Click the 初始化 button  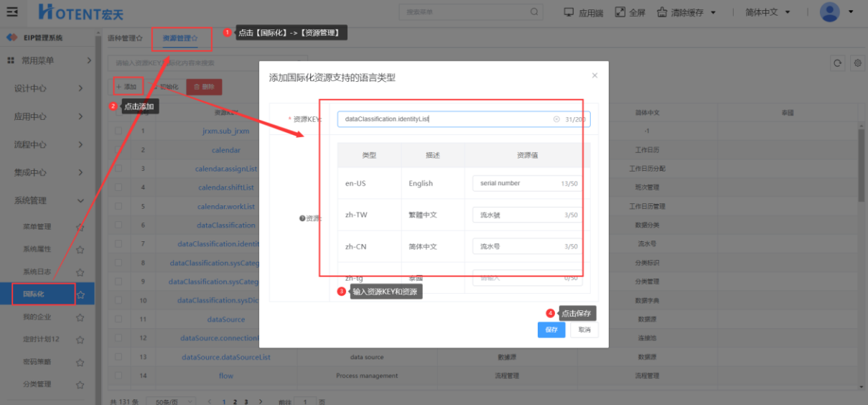click(x=164, y=87)
